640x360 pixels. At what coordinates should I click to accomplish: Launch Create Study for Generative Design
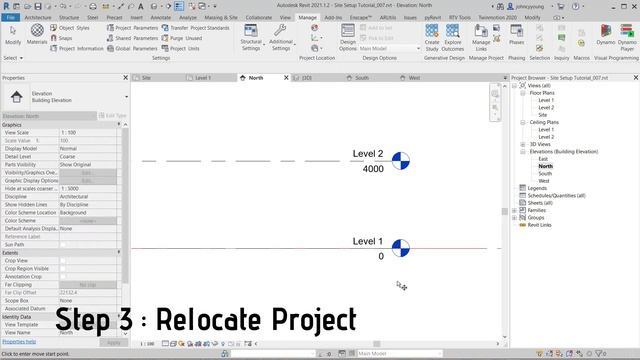tap(432, 37)
